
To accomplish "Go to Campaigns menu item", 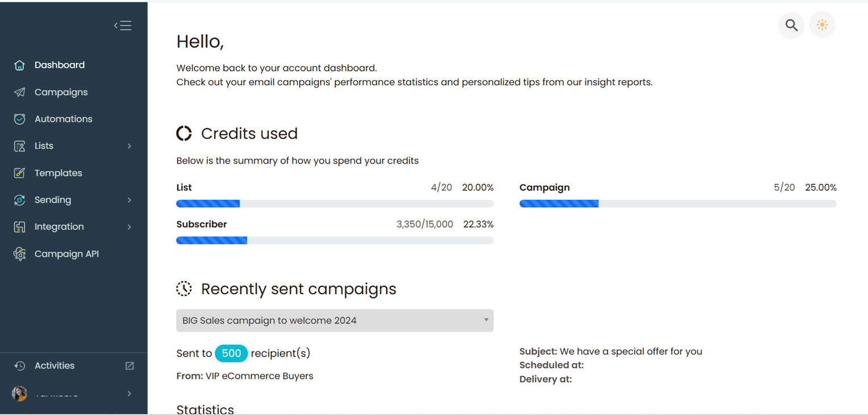I will click(x=61, y=92).
